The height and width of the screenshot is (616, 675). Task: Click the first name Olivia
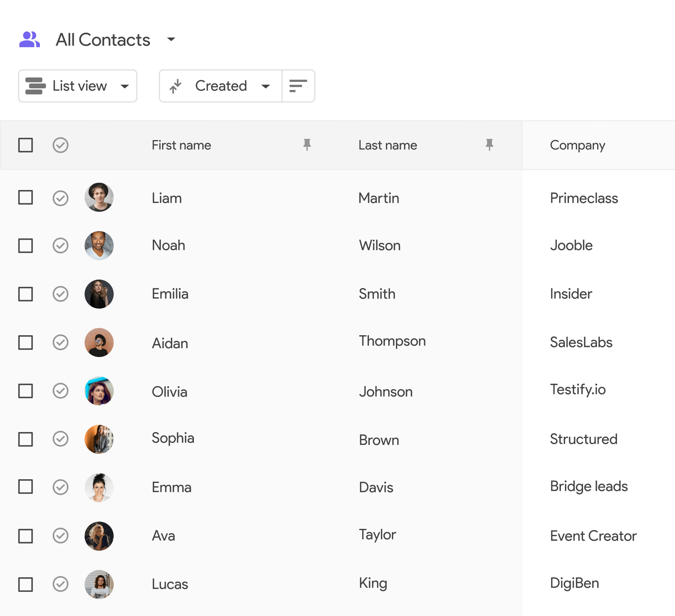pyautogui.click(x=169, y=392)
